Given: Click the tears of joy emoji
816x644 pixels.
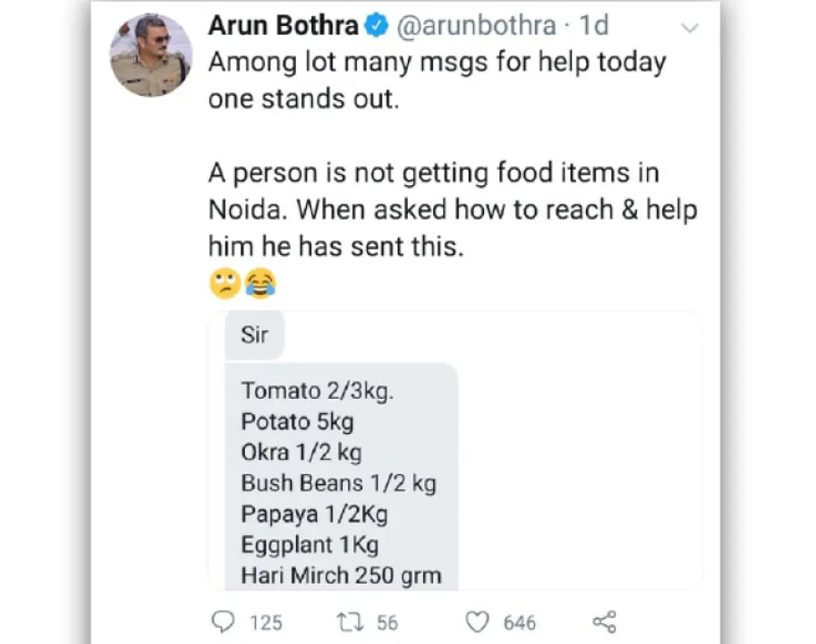Looking at the screenshot, I should click(260, 284).
